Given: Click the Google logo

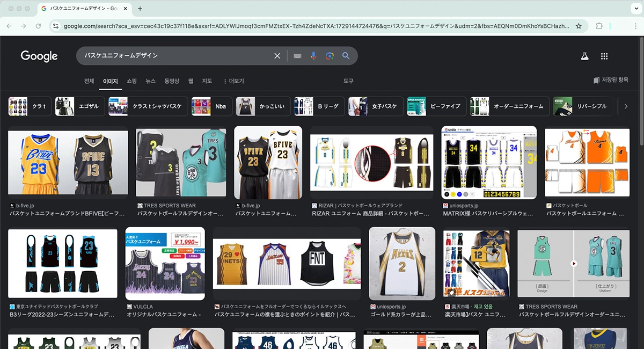Looking at the screenshot, I should [x=39, y=55].
